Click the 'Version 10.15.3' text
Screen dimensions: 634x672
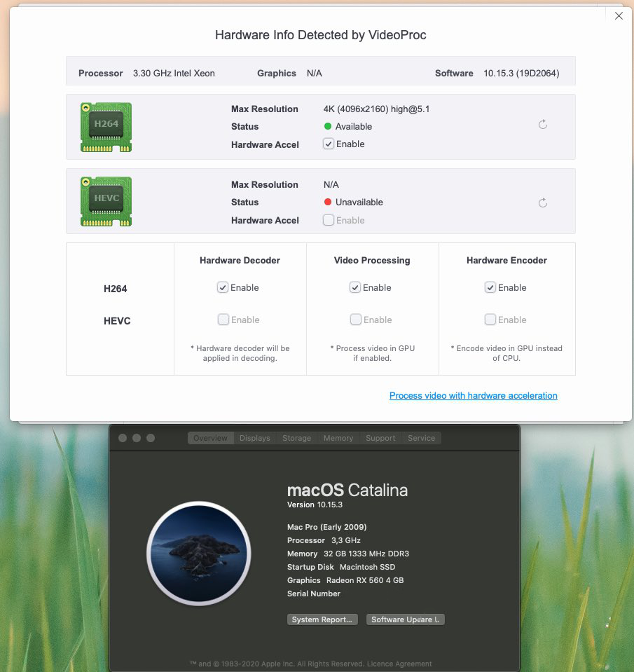coord(315,505)
